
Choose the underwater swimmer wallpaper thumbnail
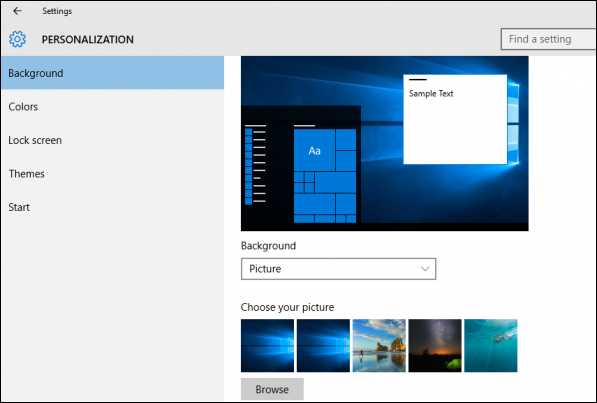pos(491,345)
